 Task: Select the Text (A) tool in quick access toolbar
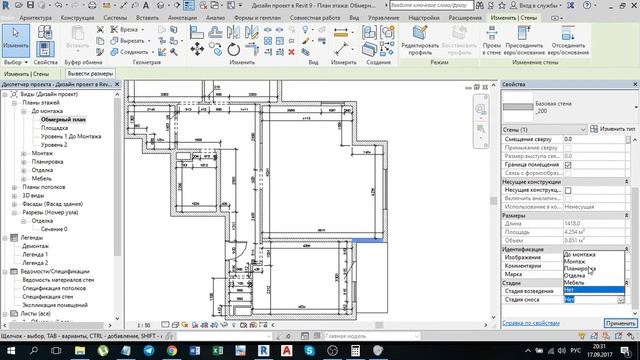(146, 6)
